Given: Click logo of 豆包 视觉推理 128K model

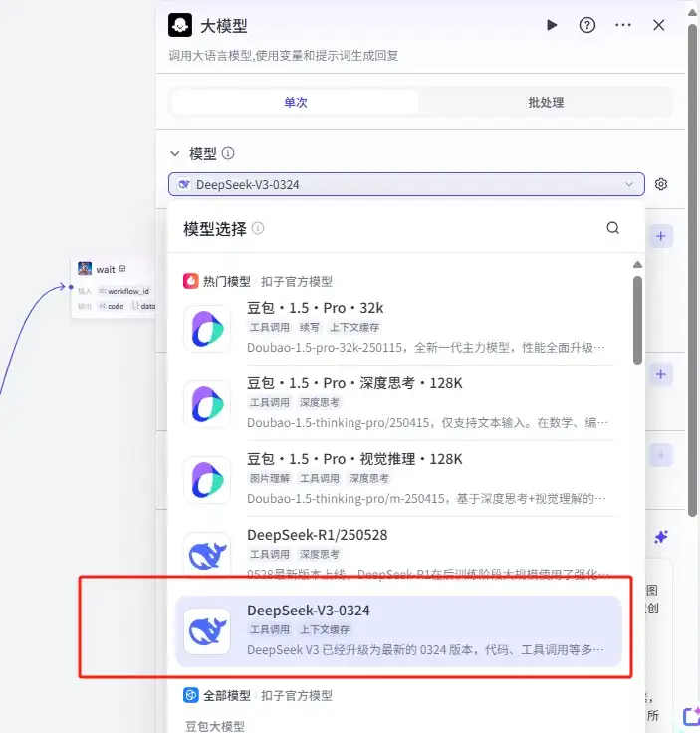Looking at the screenshot, I should point(207,480).
